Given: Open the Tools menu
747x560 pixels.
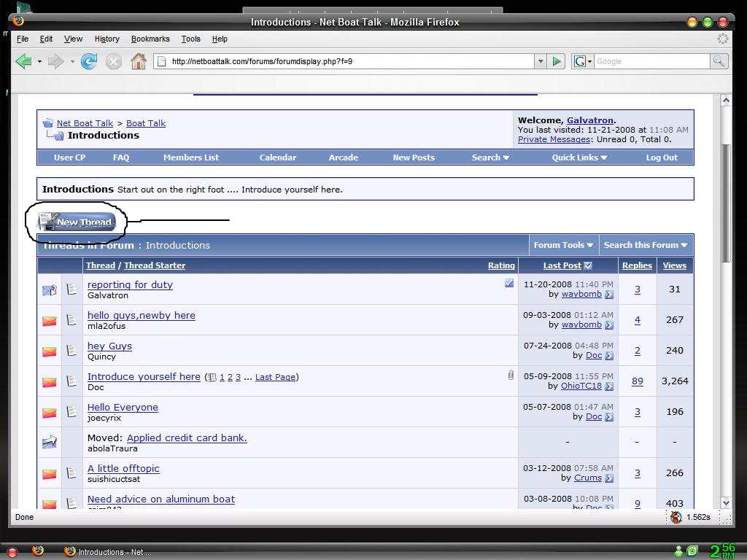Looking at the screenshot, I should click(190, 39).
